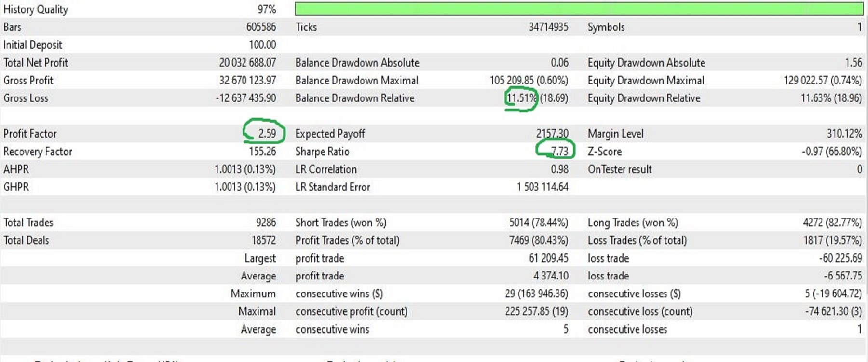Select the Gross Profit value 32 670 123.97
868x362 pixels.
(247, 80)
